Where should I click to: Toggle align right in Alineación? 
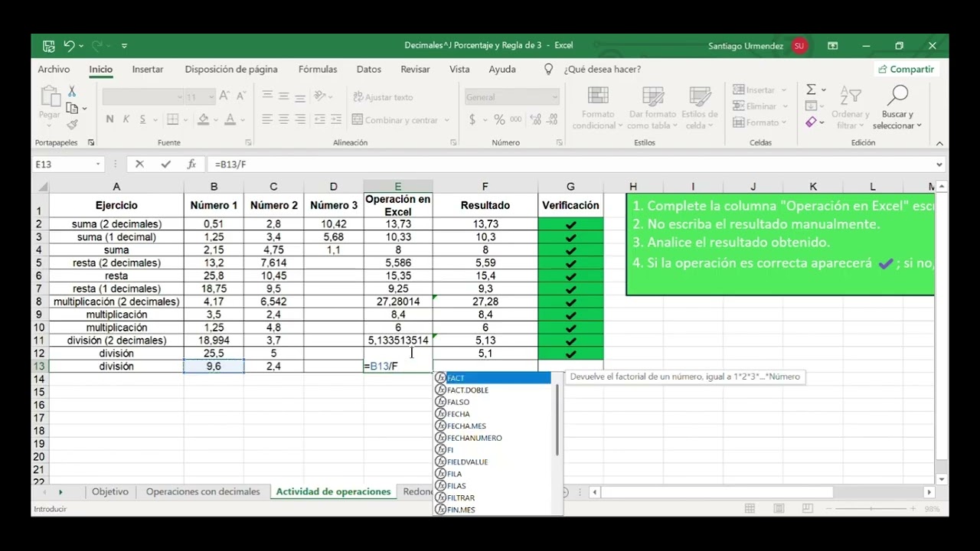coord(299,119)
